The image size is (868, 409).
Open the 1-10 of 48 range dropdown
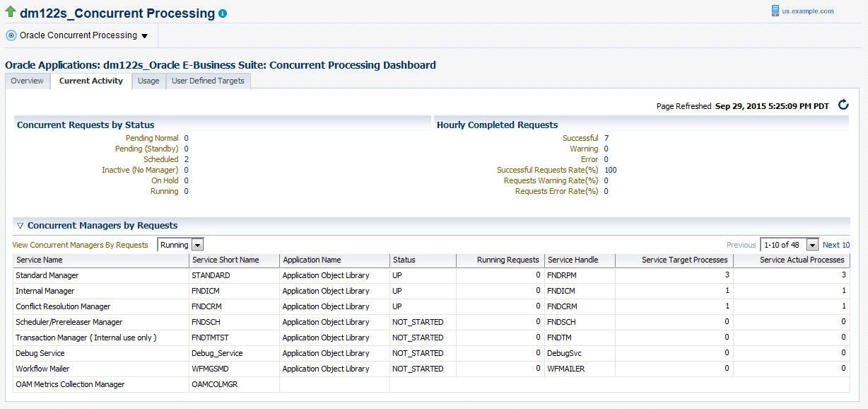[x=789, y=245]
